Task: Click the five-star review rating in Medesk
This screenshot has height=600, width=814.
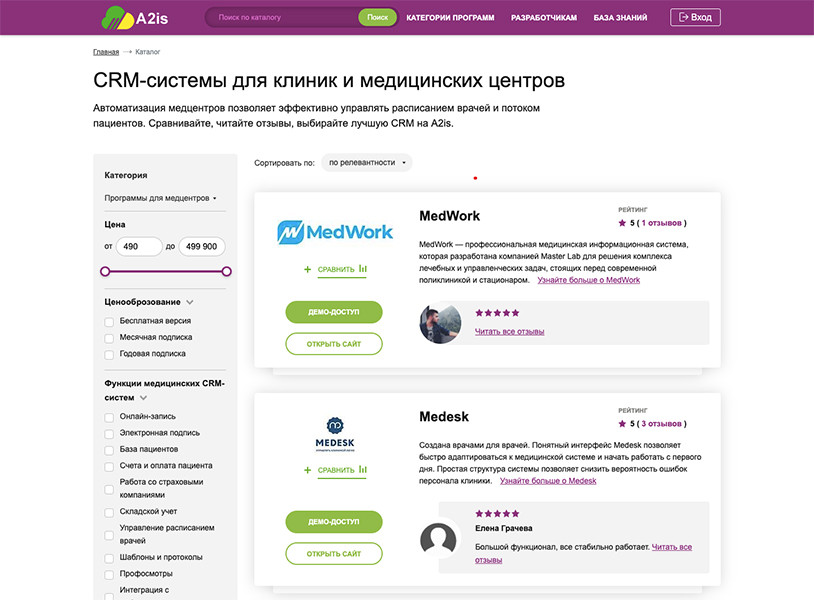Action: tap(497, 514)
